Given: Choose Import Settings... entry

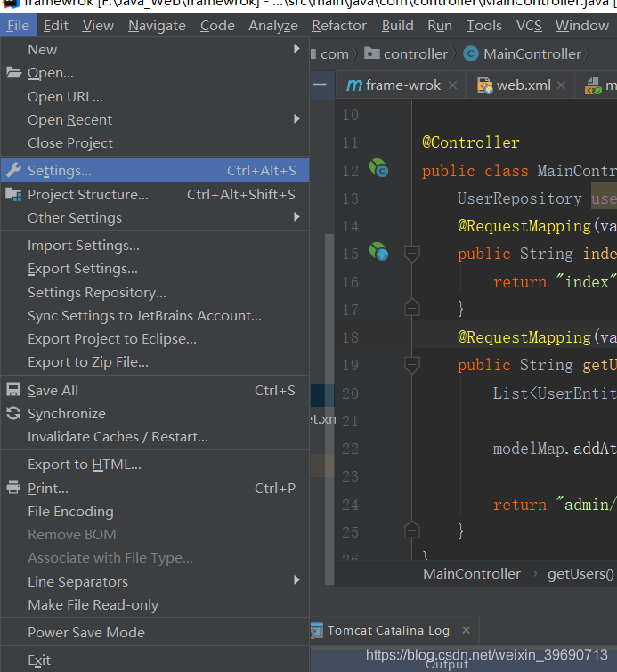Looking at the screenshot, I should coord(155,246).
